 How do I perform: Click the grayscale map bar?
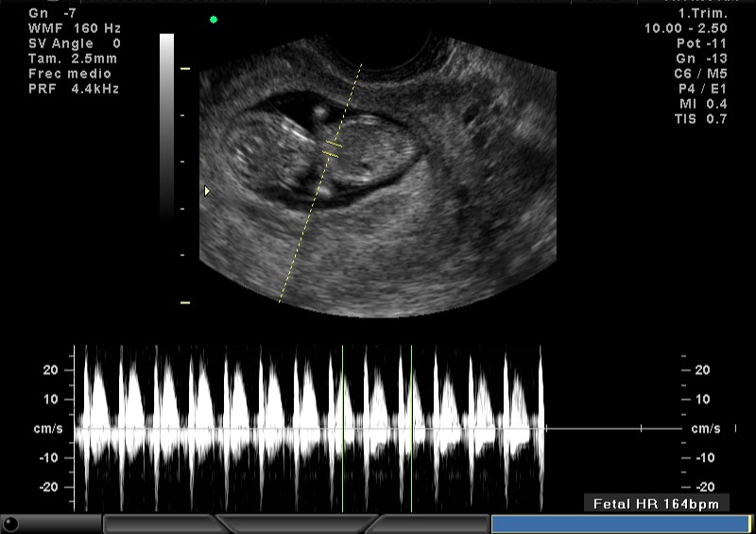166,123
